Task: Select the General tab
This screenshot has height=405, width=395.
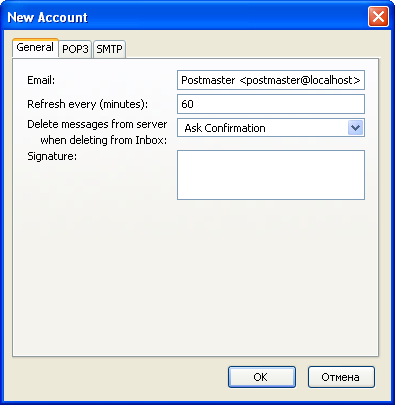Action: click(35, 48)
